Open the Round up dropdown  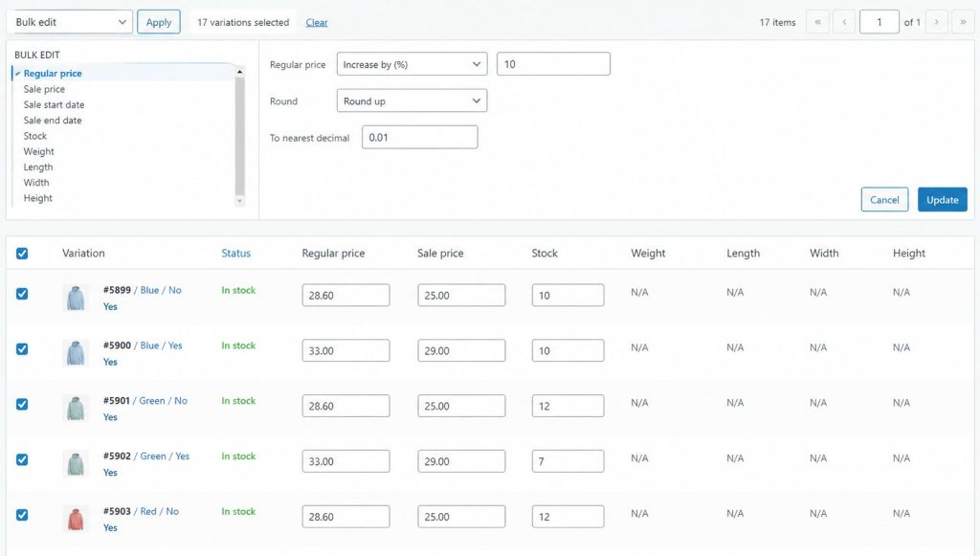pos(412,100)
